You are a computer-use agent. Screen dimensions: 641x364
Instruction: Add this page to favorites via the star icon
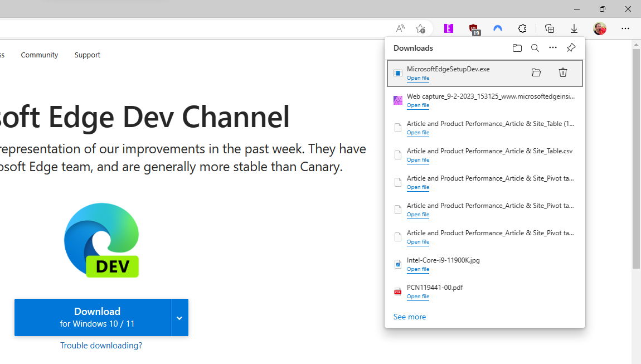[420, 28]
